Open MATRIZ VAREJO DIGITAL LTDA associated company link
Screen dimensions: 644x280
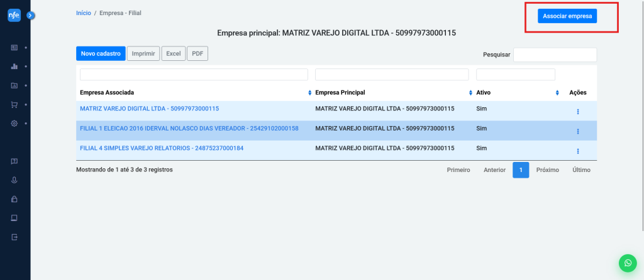tap(149, 109)
